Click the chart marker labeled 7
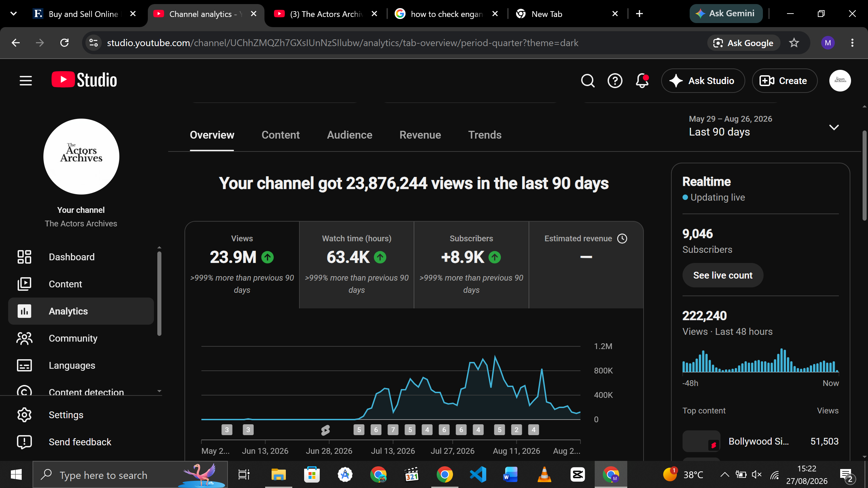Screen dimensions: 868x488 point(393,430)
